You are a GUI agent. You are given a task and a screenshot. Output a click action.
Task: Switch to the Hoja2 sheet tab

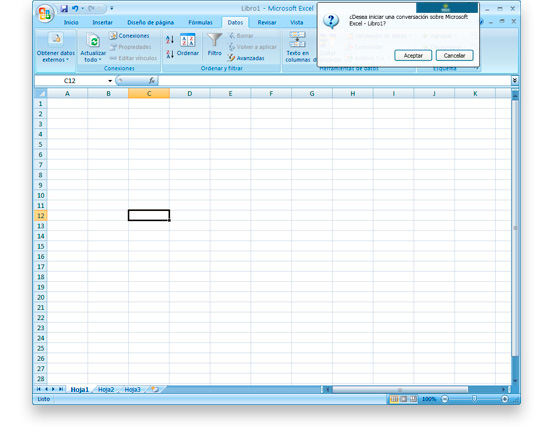pos(106,389)
